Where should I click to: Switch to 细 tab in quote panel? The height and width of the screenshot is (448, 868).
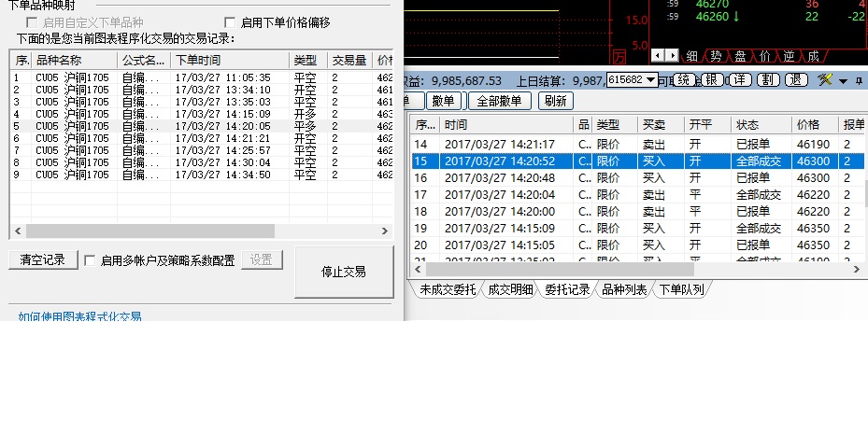pos(692,56)
